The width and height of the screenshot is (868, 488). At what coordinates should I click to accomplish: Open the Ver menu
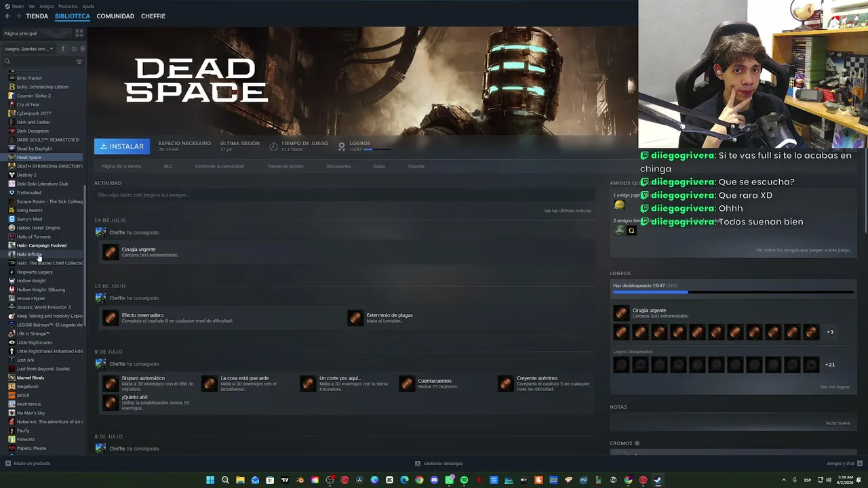[x=32, y=6]
